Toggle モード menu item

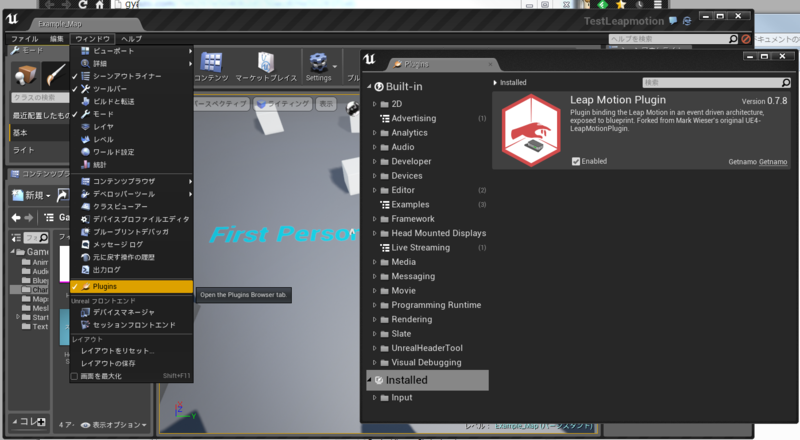(x=132, y=114)
